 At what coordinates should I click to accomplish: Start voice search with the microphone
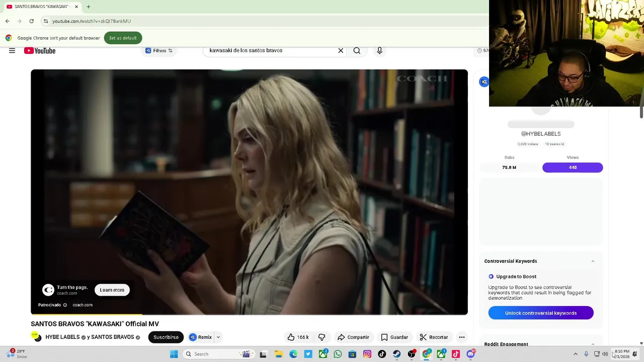[379, 51]
